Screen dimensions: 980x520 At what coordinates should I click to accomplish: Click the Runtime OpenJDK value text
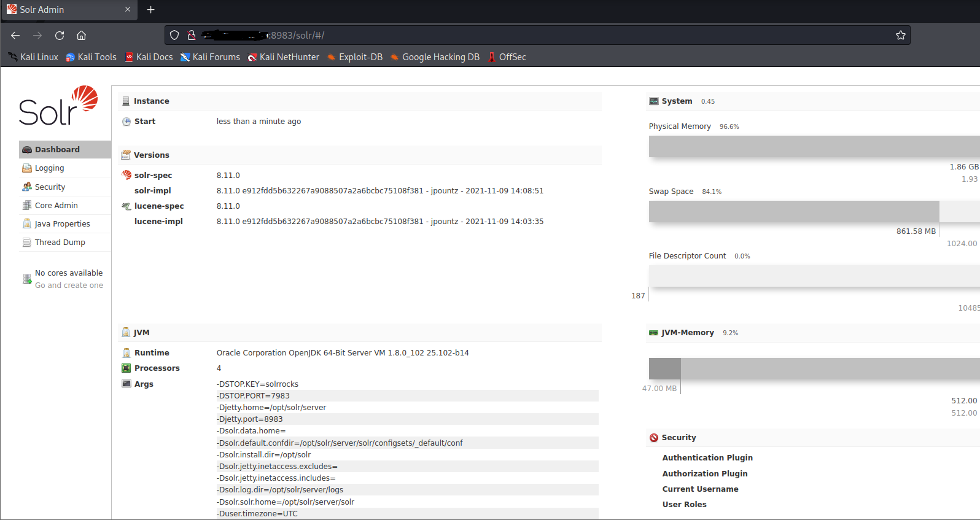(343, 353)
